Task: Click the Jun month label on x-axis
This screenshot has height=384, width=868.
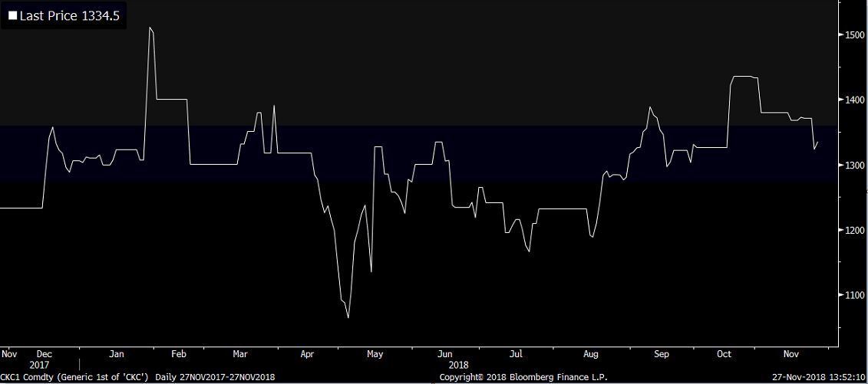Action: (444, 354)
